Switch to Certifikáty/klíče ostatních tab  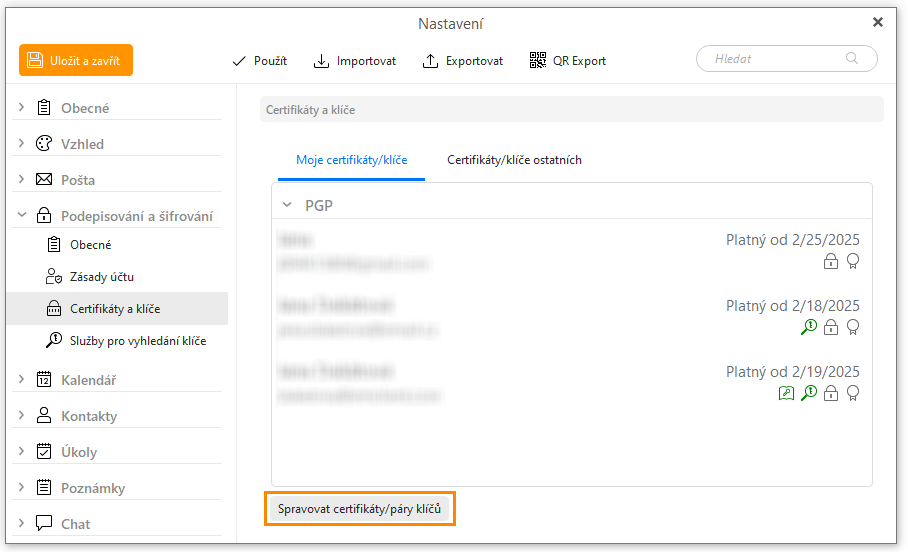[514, 160]
